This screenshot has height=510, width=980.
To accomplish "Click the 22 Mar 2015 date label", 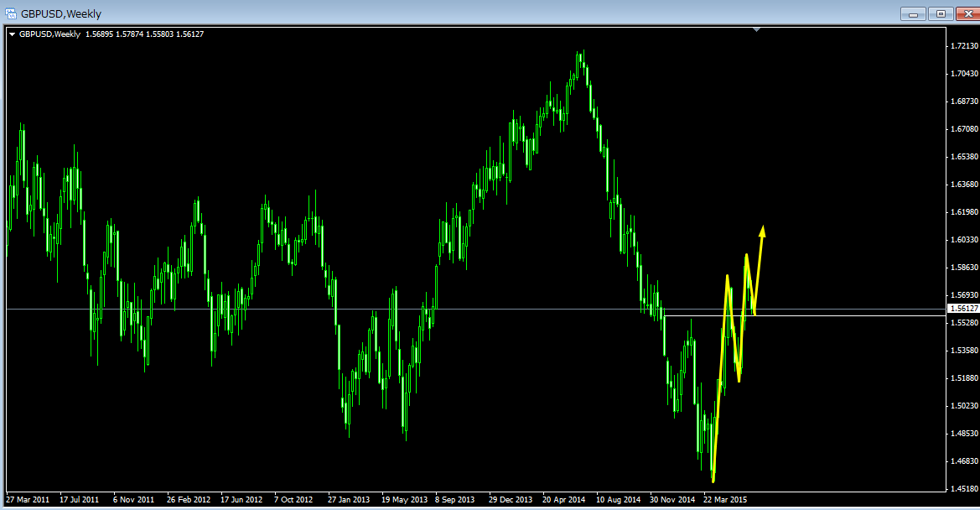I will coord(725,499).
